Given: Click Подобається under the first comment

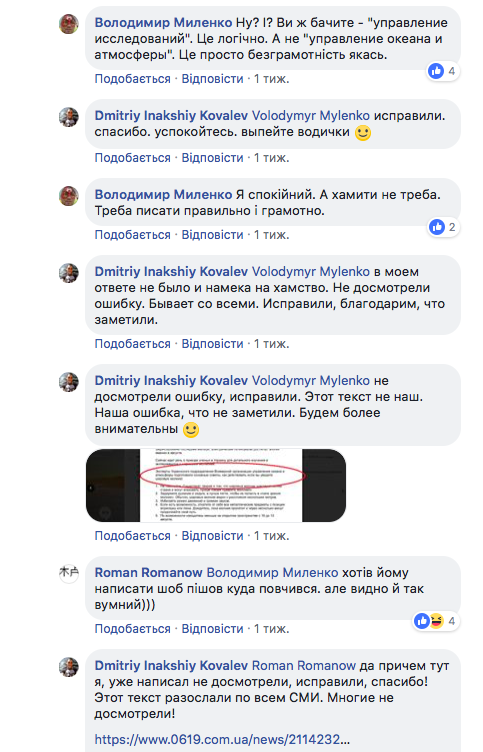Looking at the screenshot, I should [132, 79].
